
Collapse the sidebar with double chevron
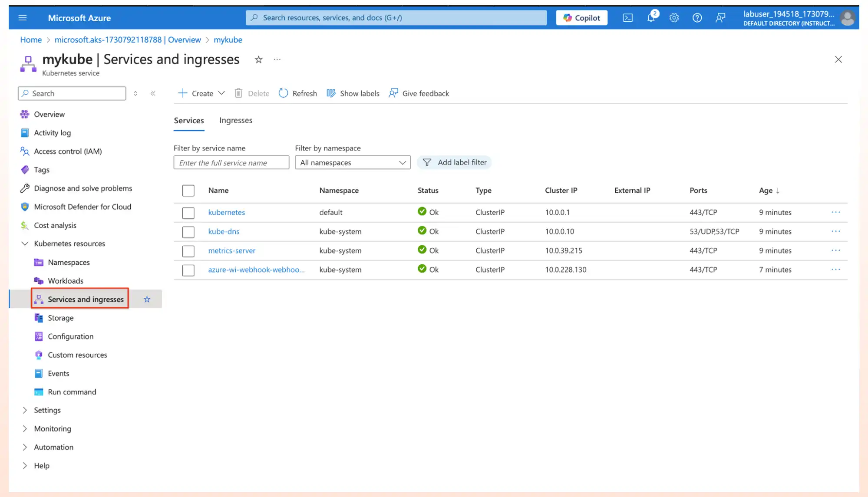tap(153, 93)
